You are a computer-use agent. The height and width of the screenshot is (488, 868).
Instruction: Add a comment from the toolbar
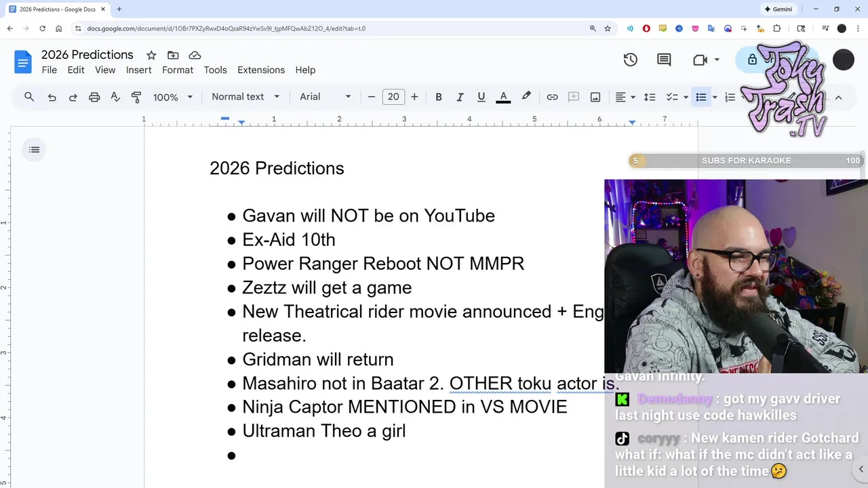point(574,97)
